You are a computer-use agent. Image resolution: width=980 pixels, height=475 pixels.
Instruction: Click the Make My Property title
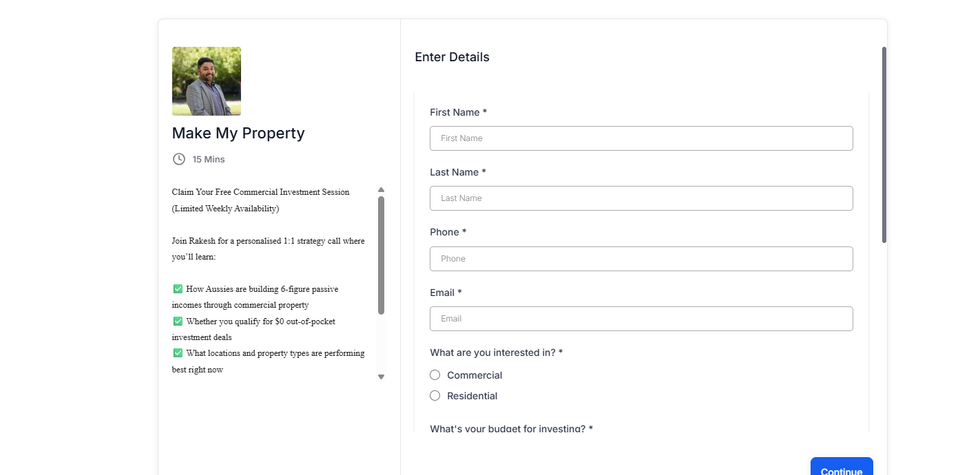click(x=238, y=134)
